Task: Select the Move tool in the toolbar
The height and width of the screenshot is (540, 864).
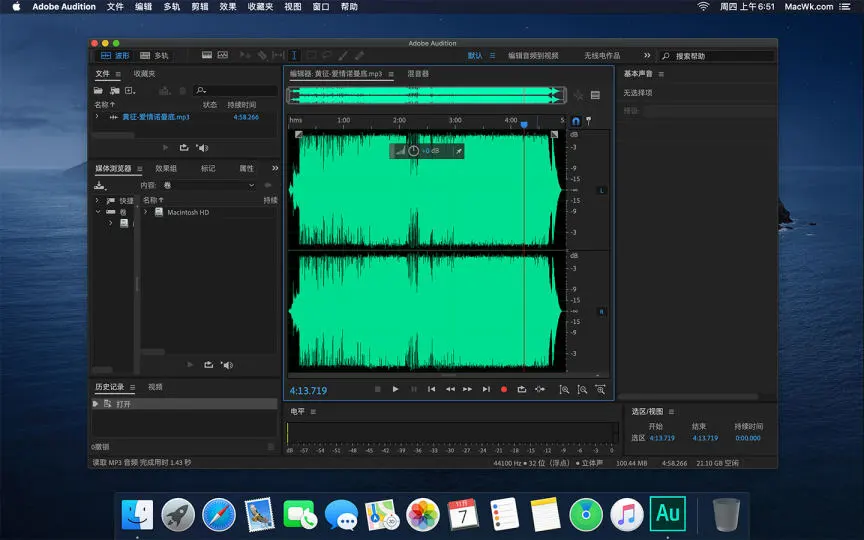Action: pos(245,55)
